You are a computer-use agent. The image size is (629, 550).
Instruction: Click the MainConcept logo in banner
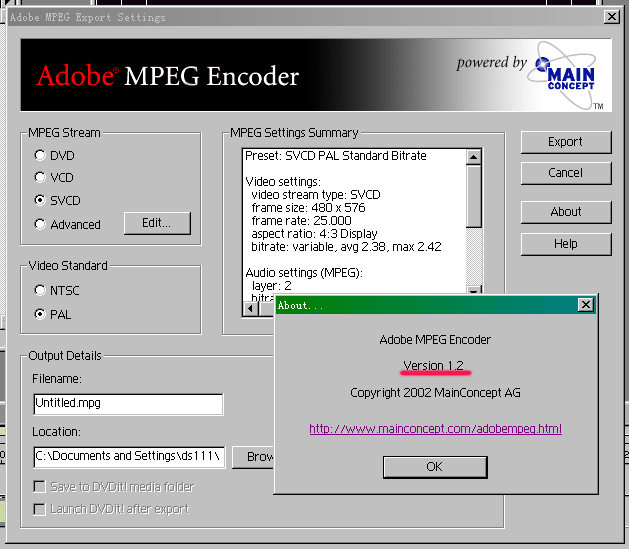coord(566,75)
